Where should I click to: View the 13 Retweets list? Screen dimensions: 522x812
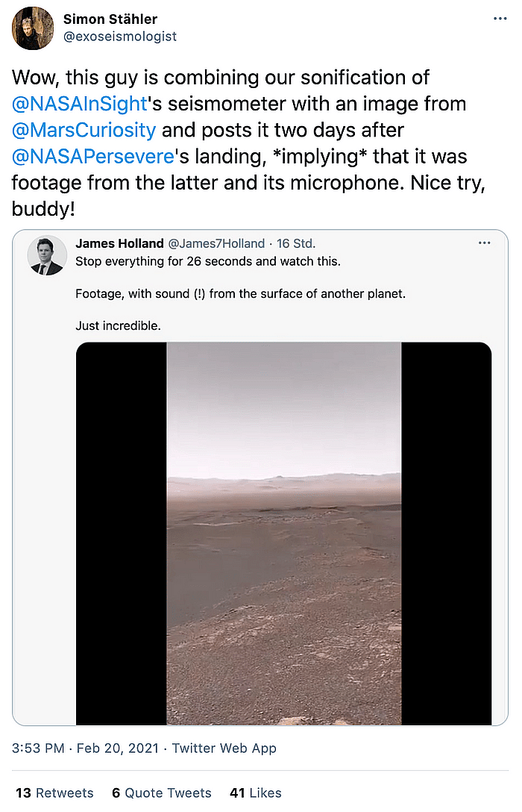tap(55, 793)
